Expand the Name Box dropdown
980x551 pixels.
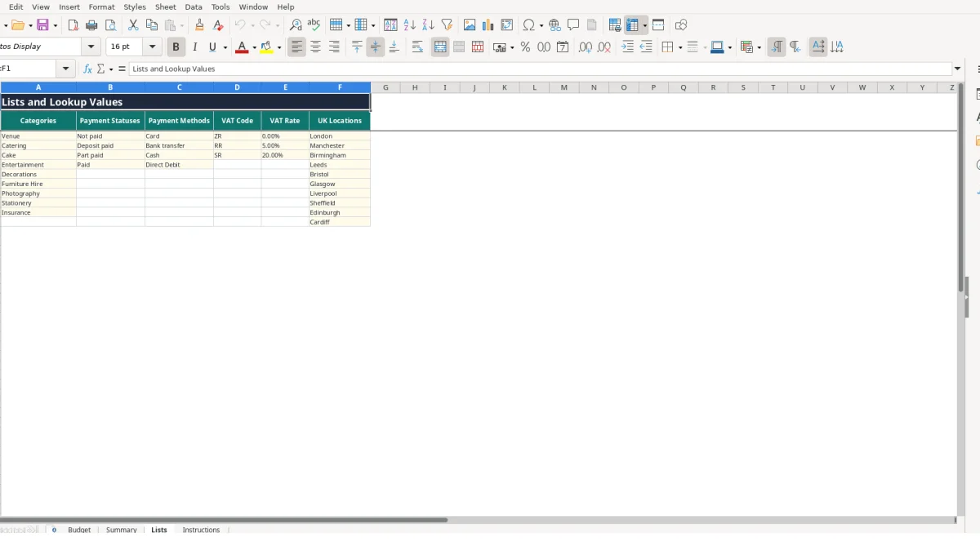(66, 69)
